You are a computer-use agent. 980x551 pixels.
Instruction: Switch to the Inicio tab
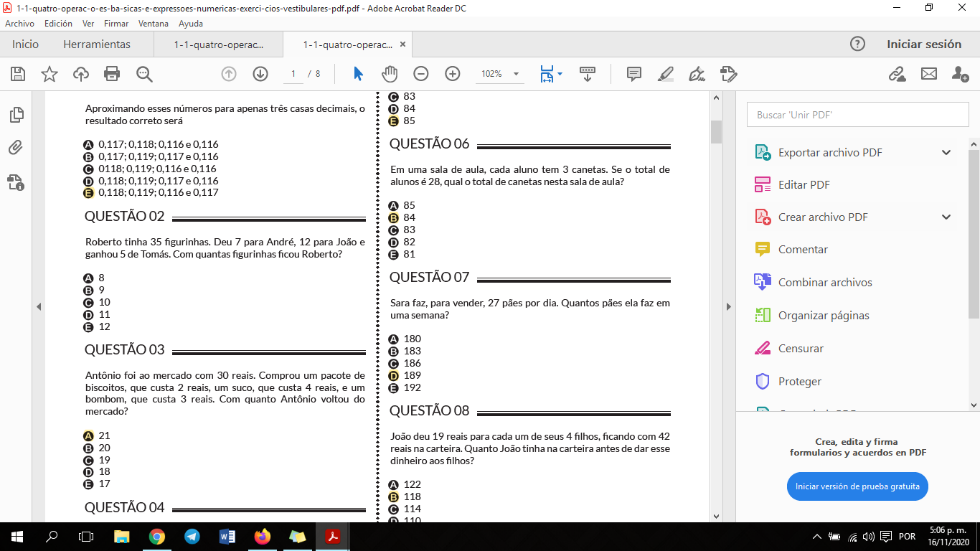click(x=25, y=44)
